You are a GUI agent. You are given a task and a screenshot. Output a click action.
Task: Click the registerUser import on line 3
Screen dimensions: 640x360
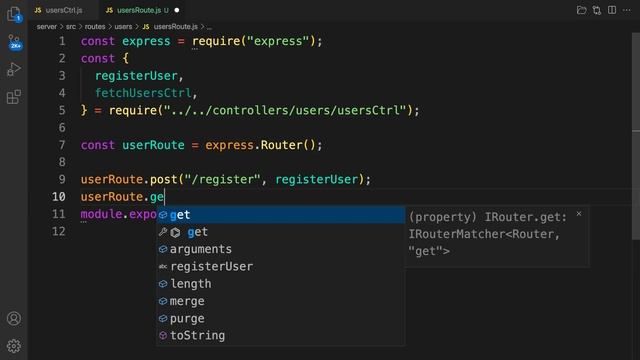[x=136, y=76]
